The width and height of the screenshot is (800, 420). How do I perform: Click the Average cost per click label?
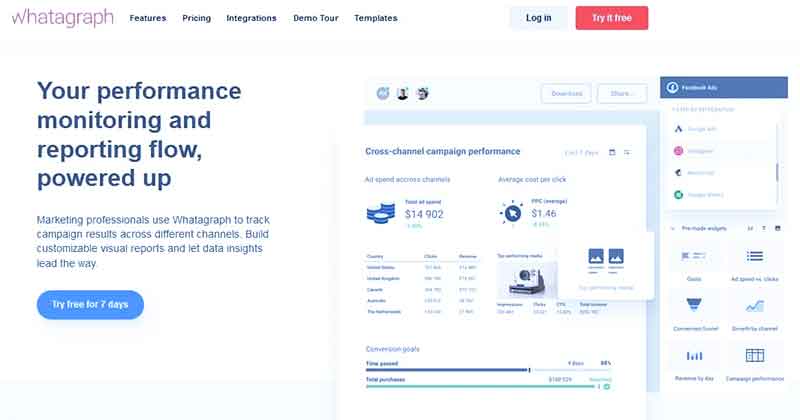click(x=532, y=180)
